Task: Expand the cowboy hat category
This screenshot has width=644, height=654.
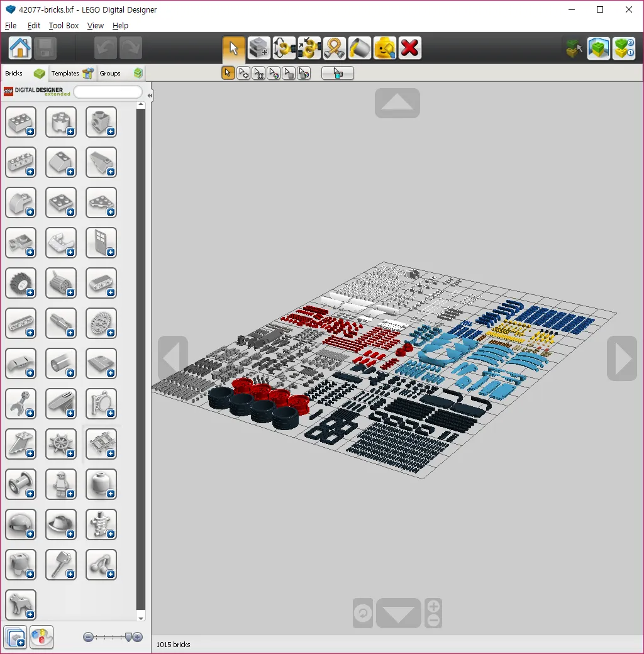Action: (61, 524)
